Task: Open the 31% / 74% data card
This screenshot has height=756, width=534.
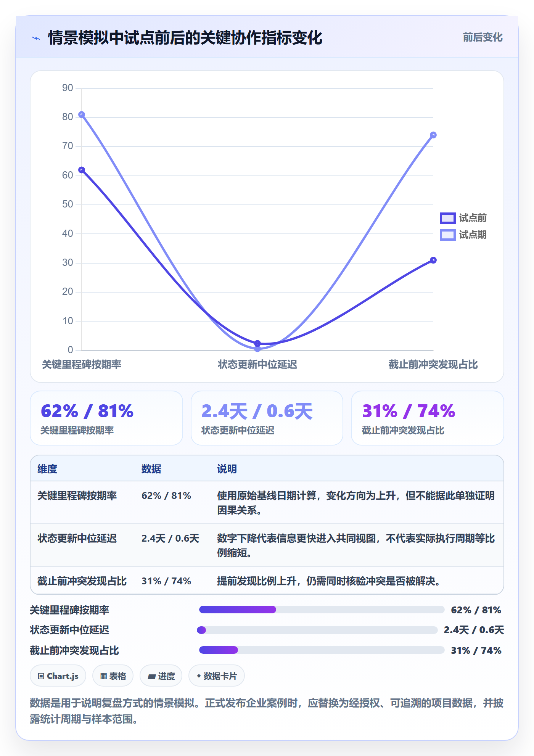Action: pos(428,418)
